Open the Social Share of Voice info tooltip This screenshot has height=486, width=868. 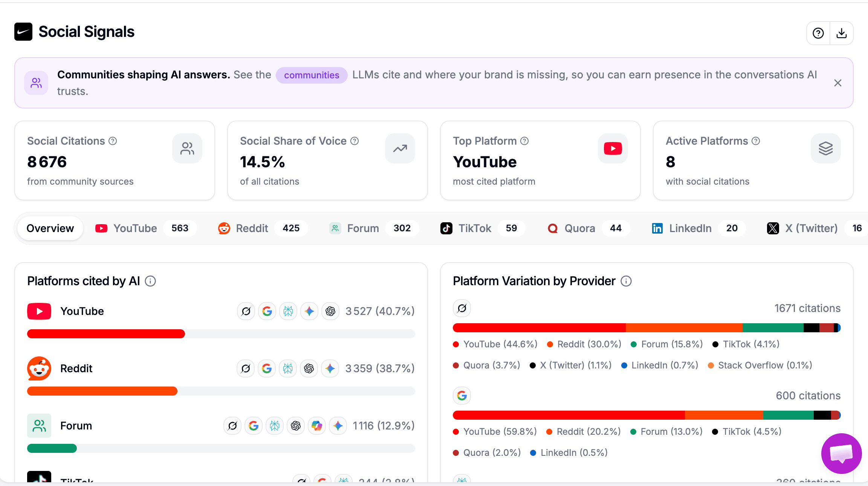pyautogui.click(x=355, y=141)
